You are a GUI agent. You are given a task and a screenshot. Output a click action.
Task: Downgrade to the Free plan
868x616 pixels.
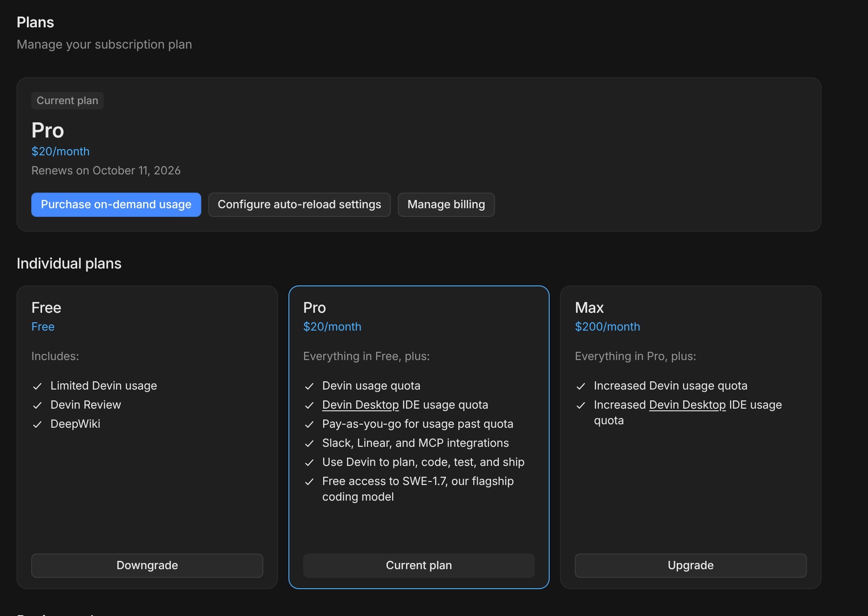[147, 565]
